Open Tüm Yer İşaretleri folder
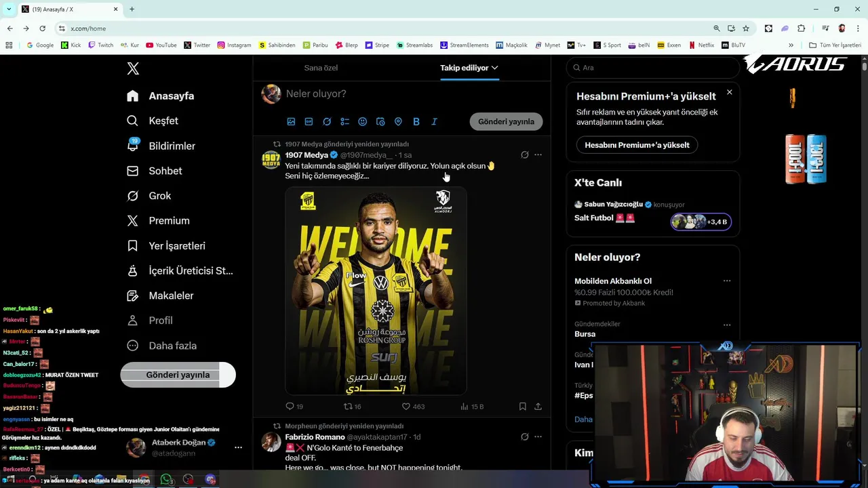The width and height of the screenshot is (868, 488). click(835, 45)
